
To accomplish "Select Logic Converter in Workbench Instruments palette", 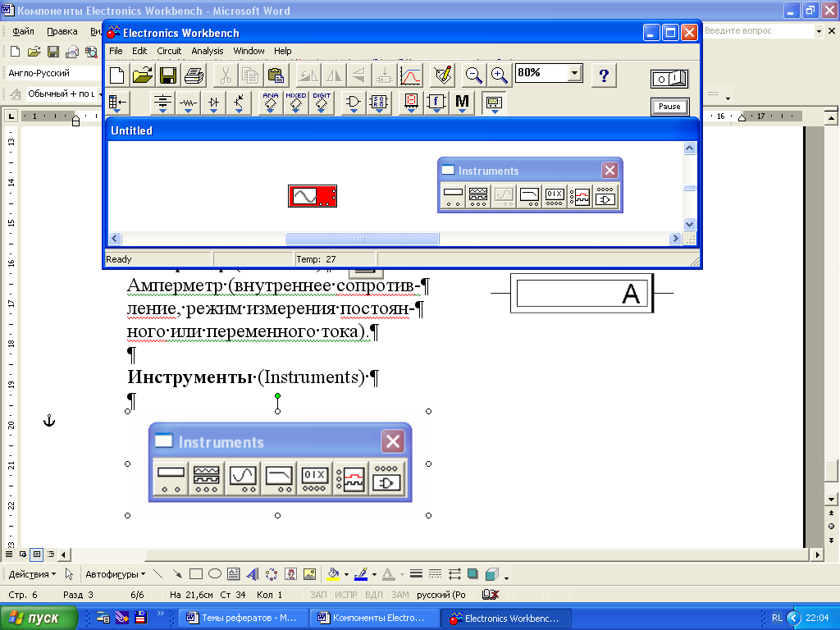I will (x=605, y=196).
